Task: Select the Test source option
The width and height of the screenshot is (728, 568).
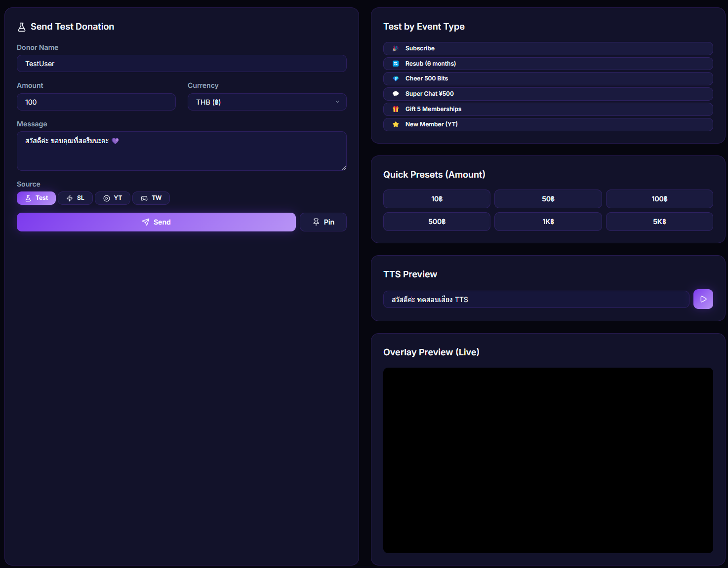Action: 36,198
